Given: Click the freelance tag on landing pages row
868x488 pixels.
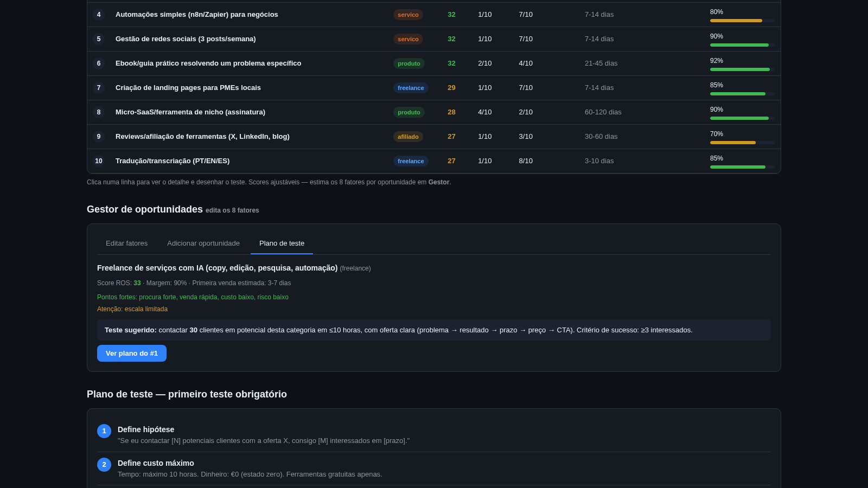Looking at the screenshot, I should pyautogui.click(x=411, y=88).
